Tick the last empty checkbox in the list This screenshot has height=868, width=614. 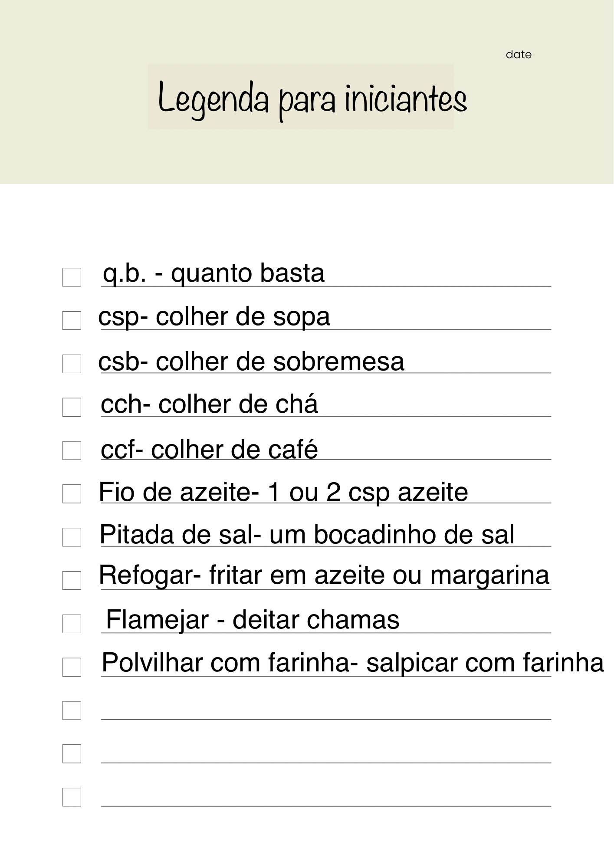[72, 797]
